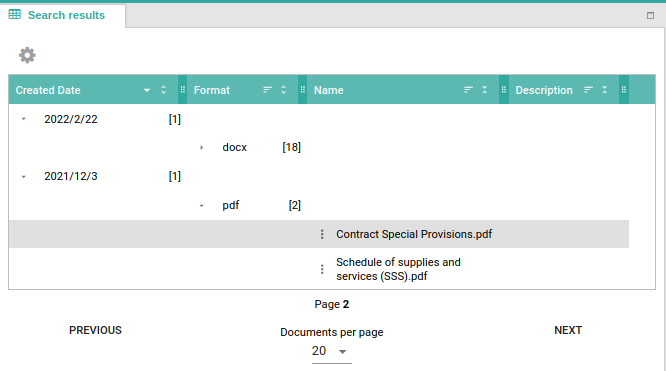The width and height of the screenshot is (666, 371).
Task: Expand the docx format group
Action: coord(202,147)
